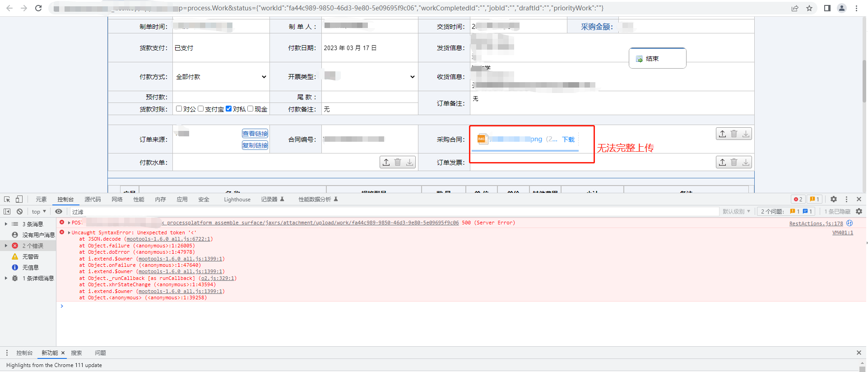The width and height of the screenshot is (868, 372).
Task: Click network request icon beside RestActions.js:178
Action: [849, 223]
